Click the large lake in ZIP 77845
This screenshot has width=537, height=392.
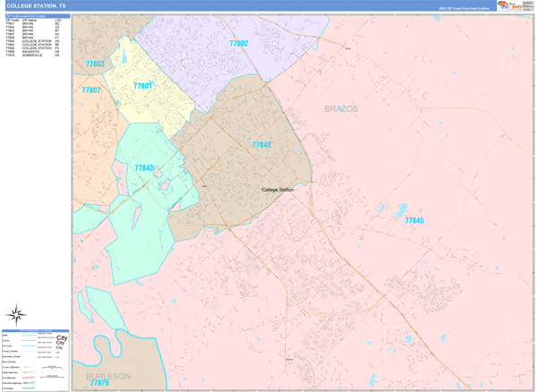(402, 210)
